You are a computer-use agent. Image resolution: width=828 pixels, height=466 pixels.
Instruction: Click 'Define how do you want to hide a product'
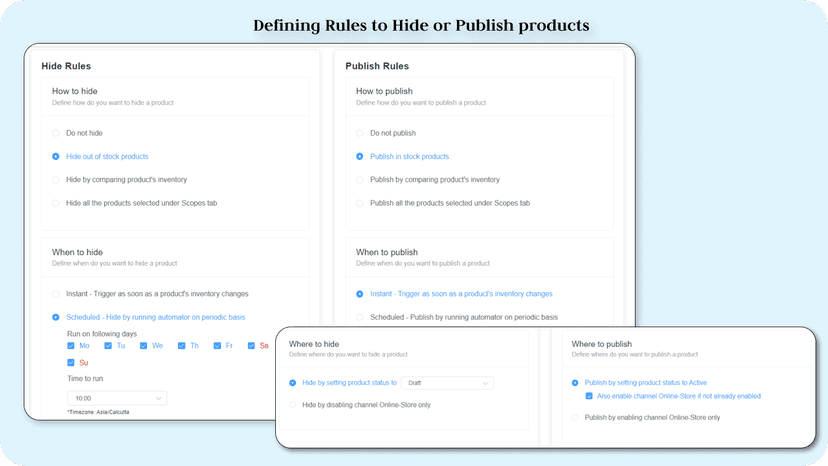point(112,102)
